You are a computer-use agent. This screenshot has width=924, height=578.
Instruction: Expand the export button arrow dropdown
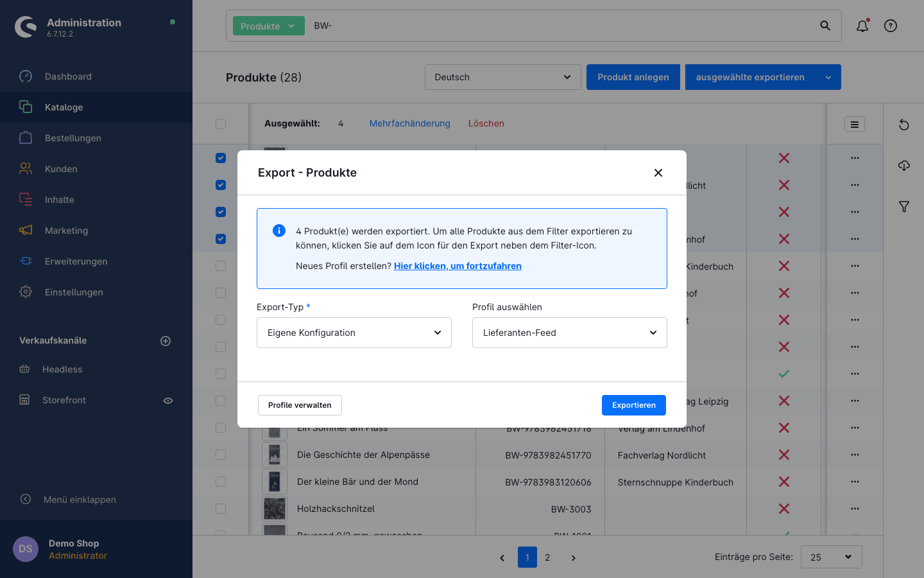click(828, 77)
